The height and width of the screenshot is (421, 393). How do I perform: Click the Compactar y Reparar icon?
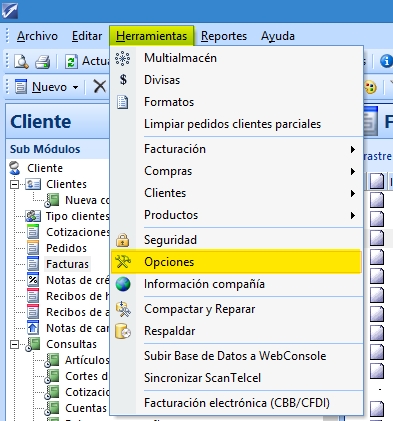coord(123,309)
